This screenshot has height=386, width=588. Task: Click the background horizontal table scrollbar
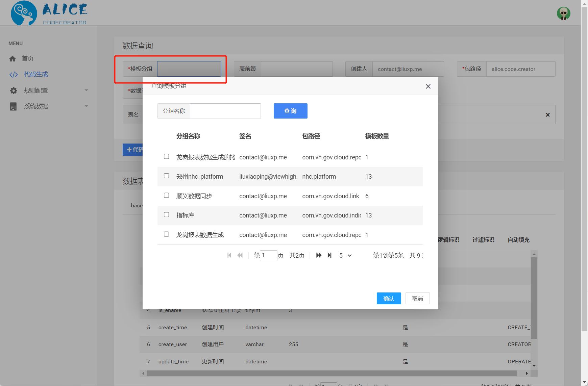tap(332, 373)
